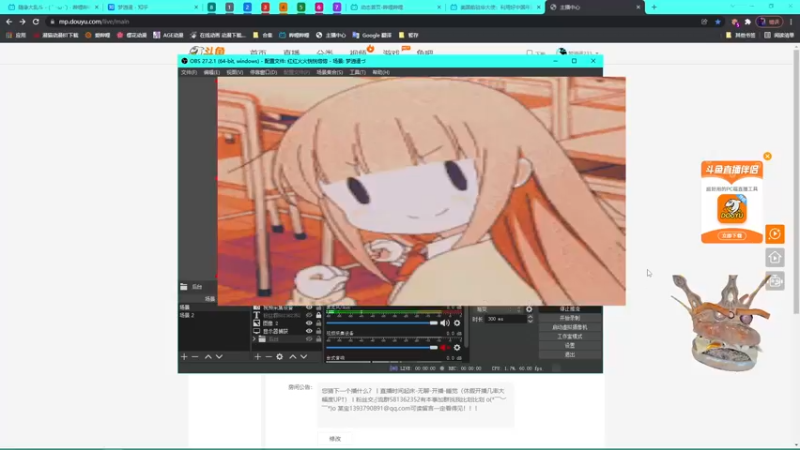This screenshot has height=450, width=800.
Task: Adjust transition duration stepper arrows
Action: tap(530, 319)
